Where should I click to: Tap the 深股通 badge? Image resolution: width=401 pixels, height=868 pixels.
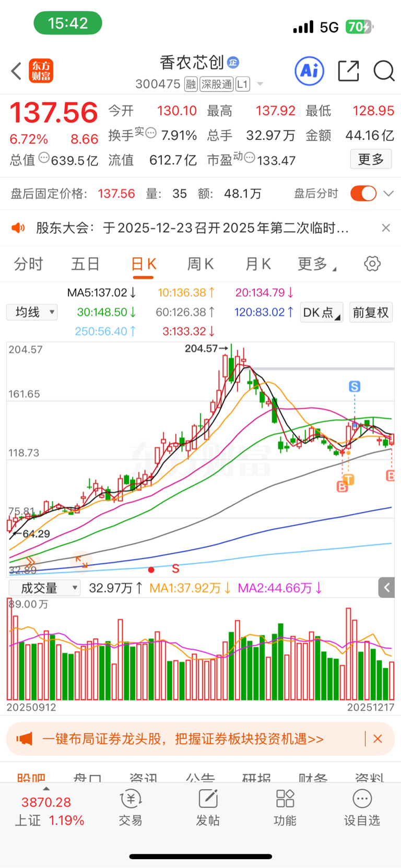point(217,84)
